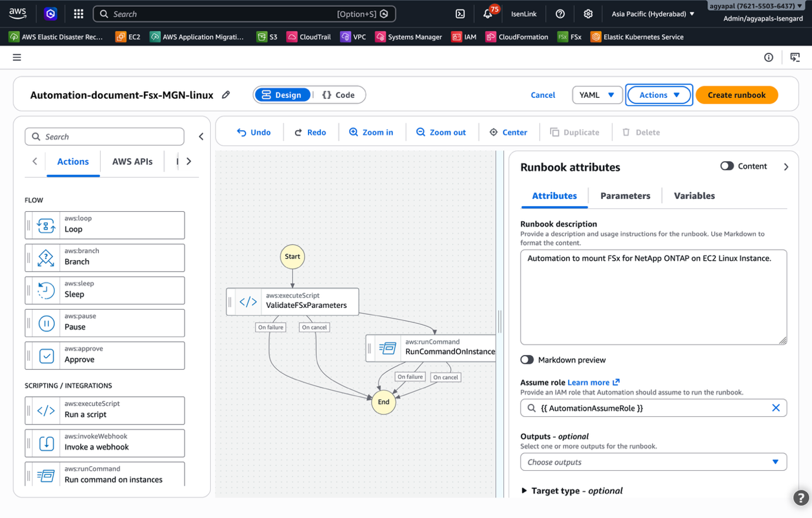Image resolution: width=812 pixels, height=518 pixels.
Task: Select the Invoke a webhook action icon
Action: pos(46,443)
